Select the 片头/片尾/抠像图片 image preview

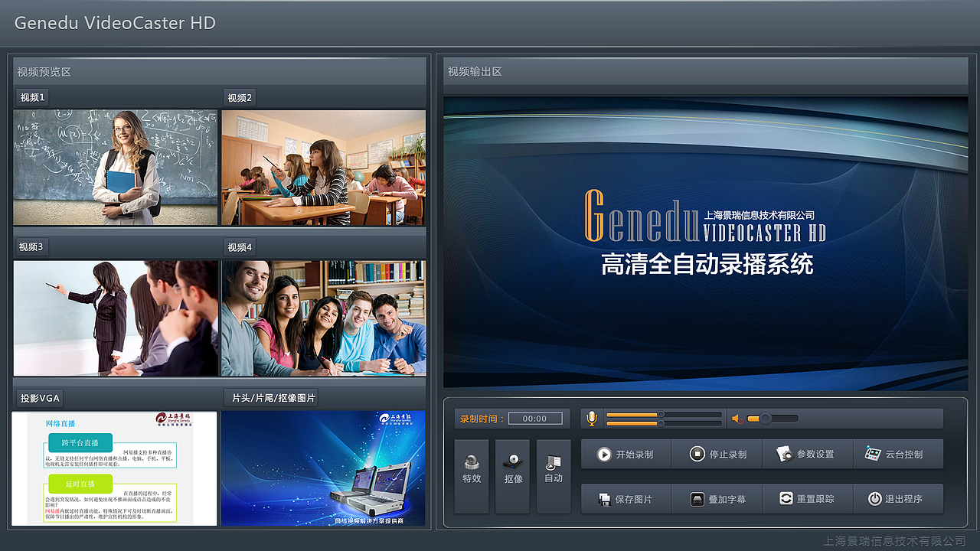[x=323, y=468]
